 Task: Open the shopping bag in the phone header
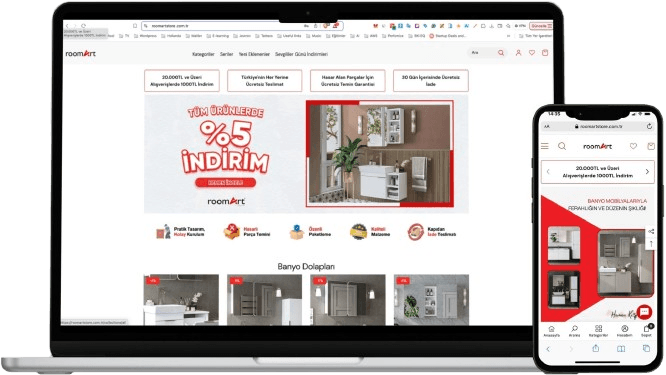tap(650, 146)
